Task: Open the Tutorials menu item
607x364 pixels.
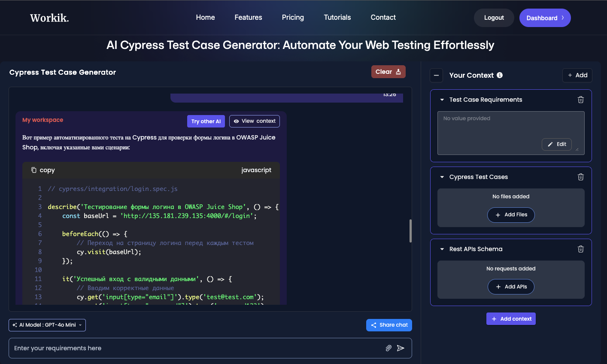Action: click(x=337, y=17)
